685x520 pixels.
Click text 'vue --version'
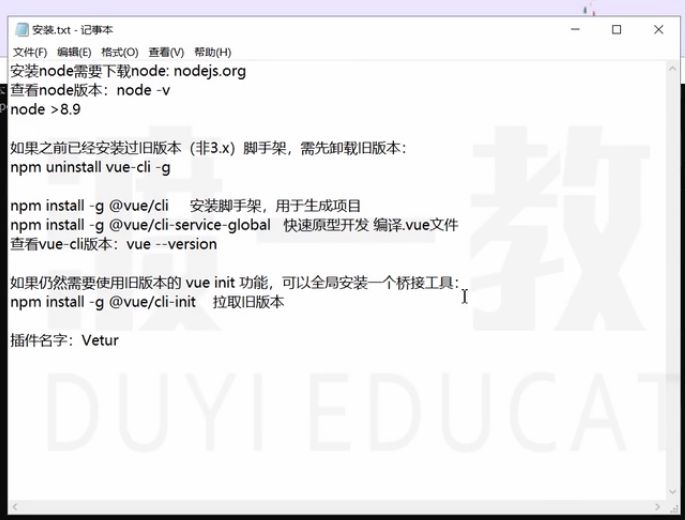coord(172,244)
